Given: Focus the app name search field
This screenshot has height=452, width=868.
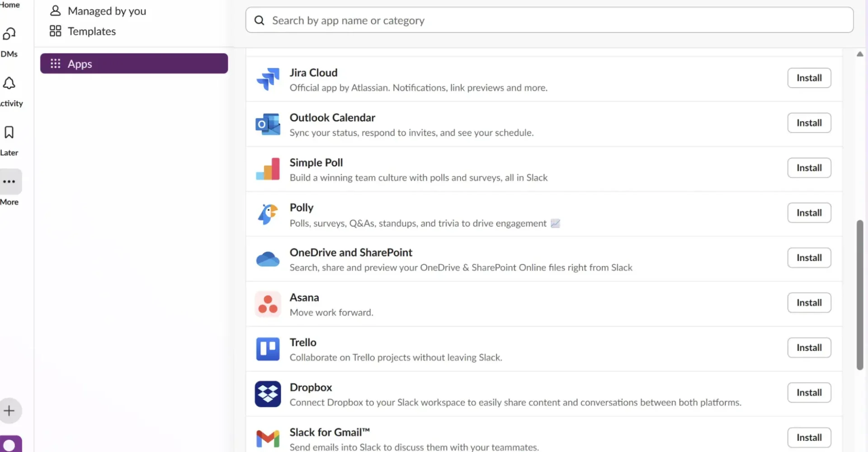Looking at the screenshot, I should coord(549,20).
